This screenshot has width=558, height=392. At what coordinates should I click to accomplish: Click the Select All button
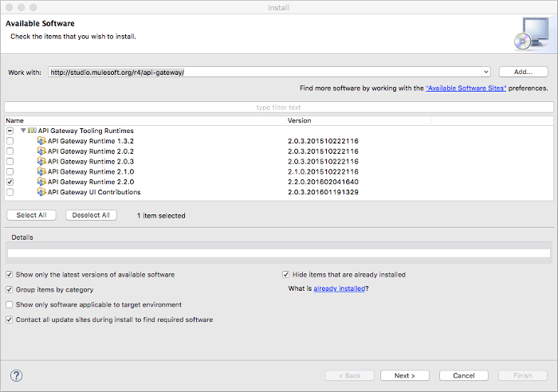31,215
